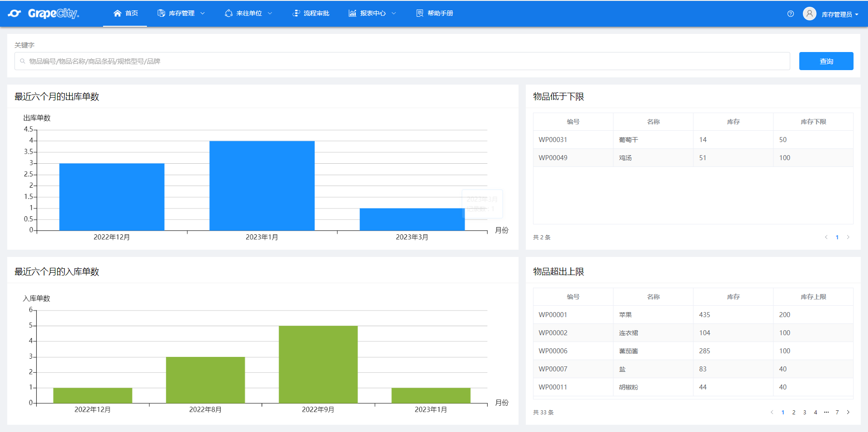Select page 2 in 物品超出上限 pagination

coord(794,412)
